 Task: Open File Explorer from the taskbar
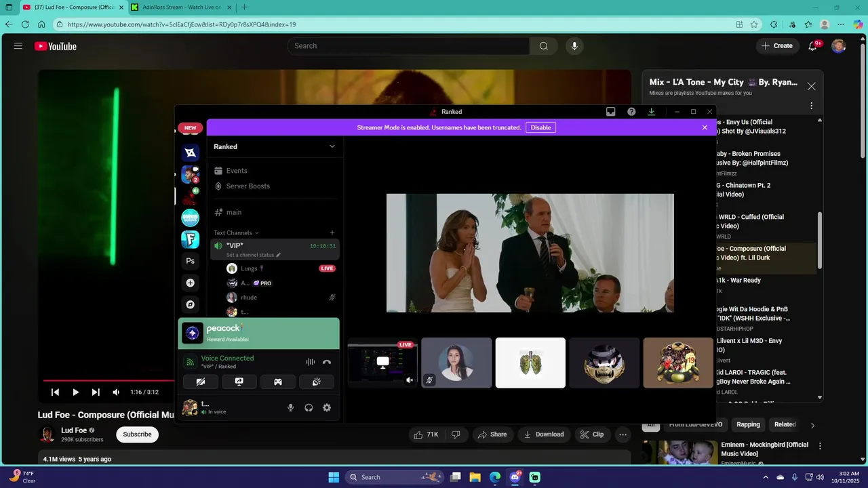tap(475, 477)
